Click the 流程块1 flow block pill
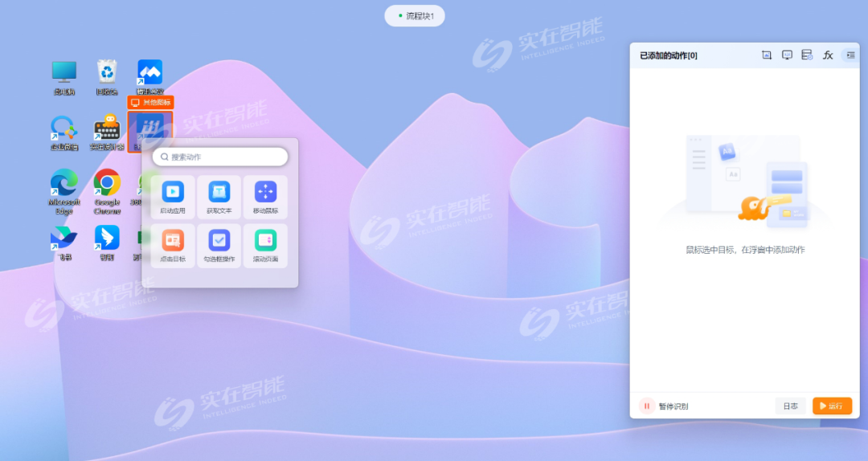This screenshot has height=461, width=868. (415, 16)
